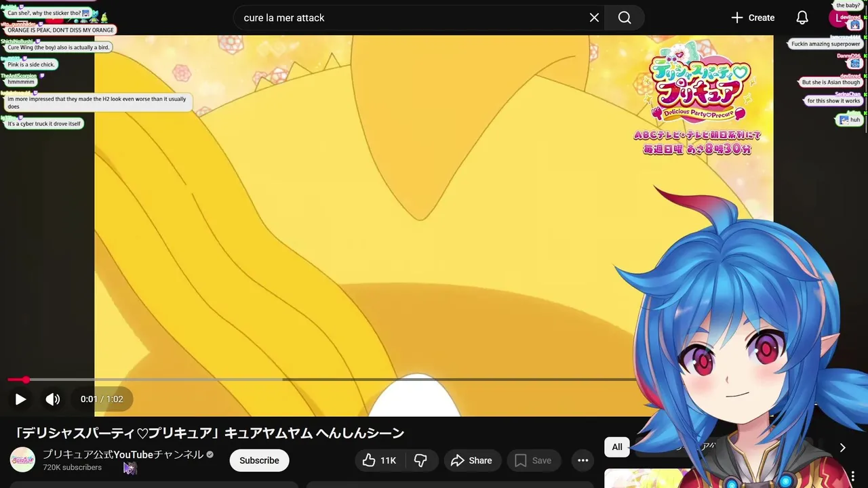Click chat message 'Can she?, why the sticker tho?'
This screenshot has width=868, height=488.
[48, 13]
